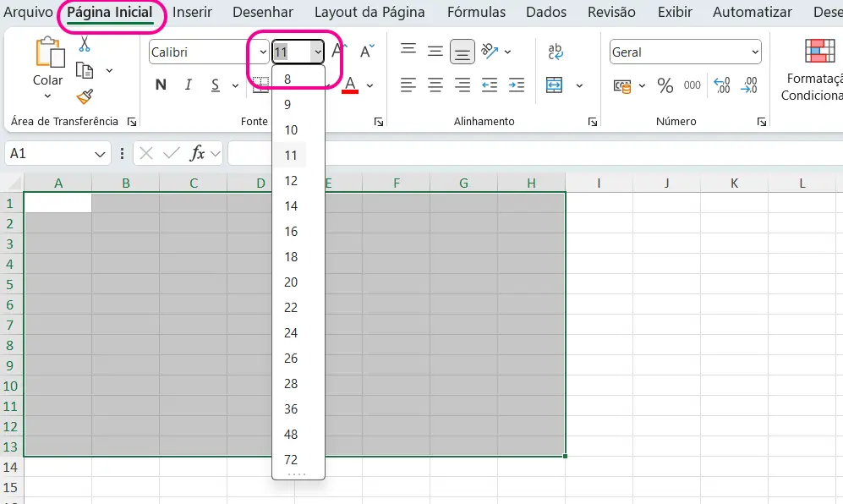Click the Insert Function fx icon
843x504 pixels.
(x=197, y=153)
